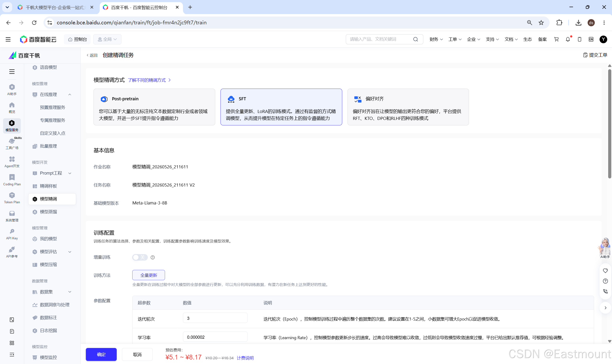Screen dimensions: 612x364
Task: Select the 偏好对齐 method card
Action: (x=408, y=107)
